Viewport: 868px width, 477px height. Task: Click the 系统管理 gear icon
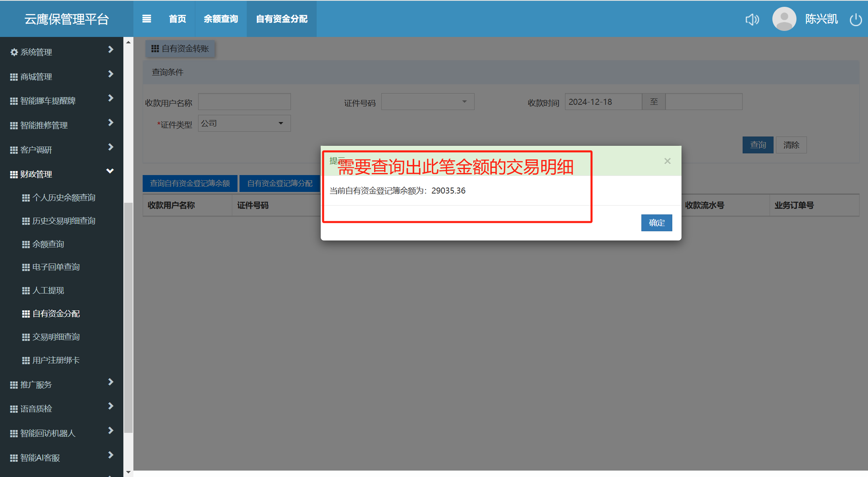coord(14,52)
